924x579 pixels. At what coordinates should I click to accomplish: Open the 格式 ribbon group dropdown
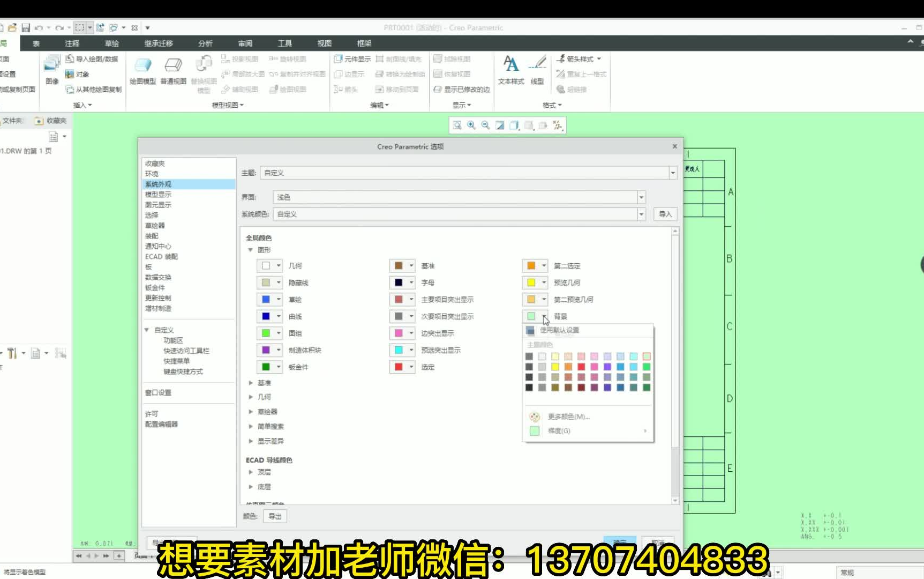coord(552,105)
